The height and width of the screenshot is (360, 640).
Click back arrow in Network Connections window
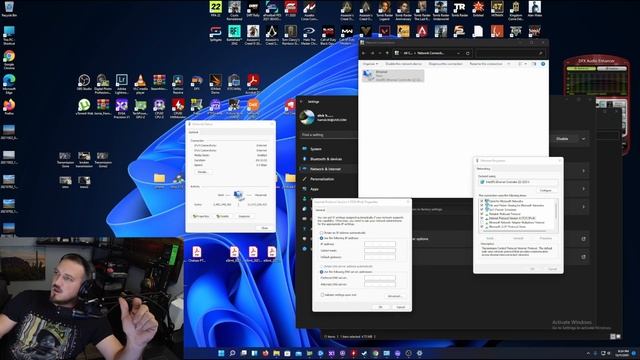click(x=364, y=53)
